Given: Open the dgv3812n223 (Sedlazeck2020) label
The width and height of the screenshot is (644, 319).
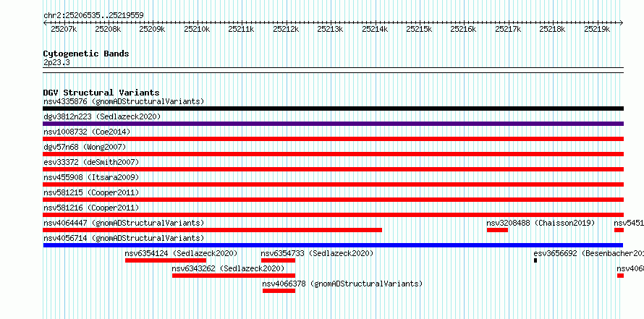Looking at the screenshot, I should tap(102, 116).
